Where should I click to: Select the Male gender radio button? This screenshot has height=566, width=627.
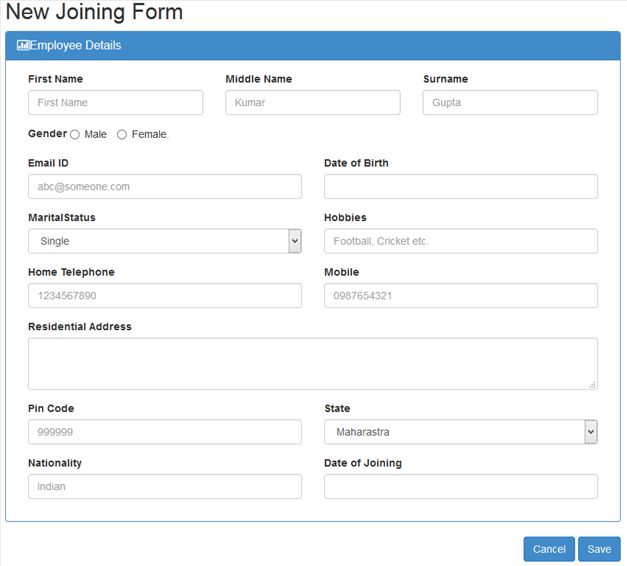[75, 135]
